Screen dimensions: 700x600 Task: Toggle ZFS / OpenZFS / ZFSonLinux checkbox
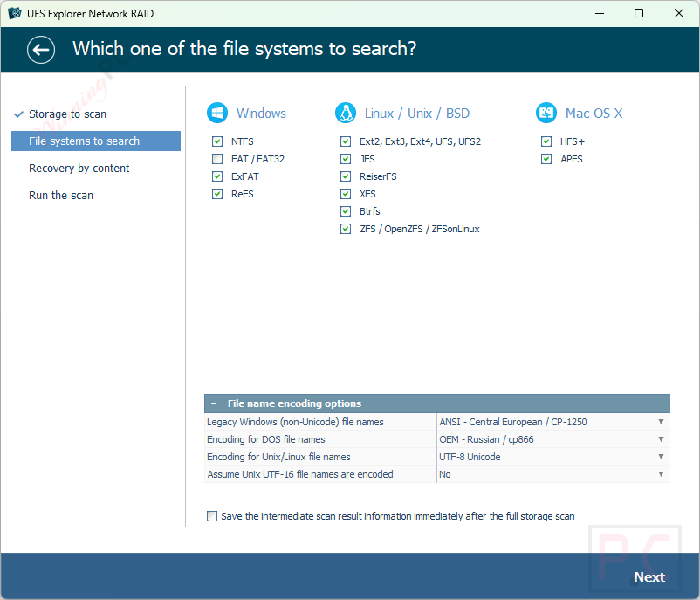click(346, 229)
